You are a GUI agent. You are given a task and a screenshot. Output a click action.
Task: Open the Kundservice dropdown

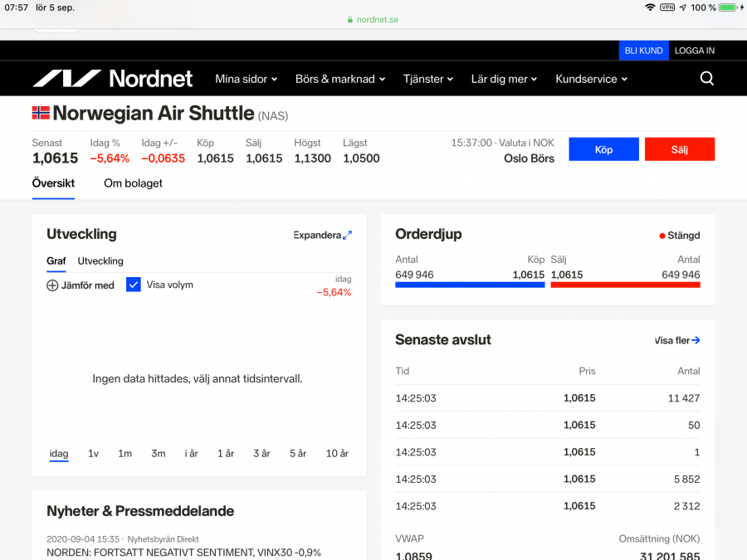(x=591, y=79)
